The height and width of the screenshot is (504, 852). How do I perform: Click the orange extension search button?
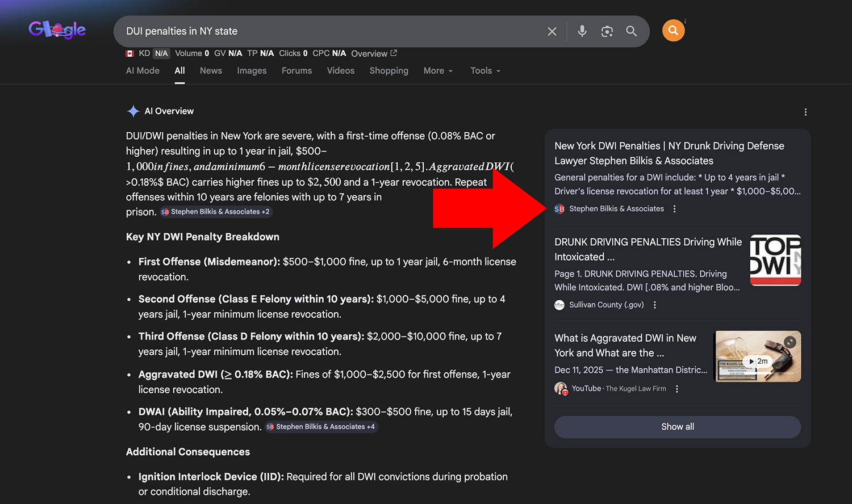point(673,31)
